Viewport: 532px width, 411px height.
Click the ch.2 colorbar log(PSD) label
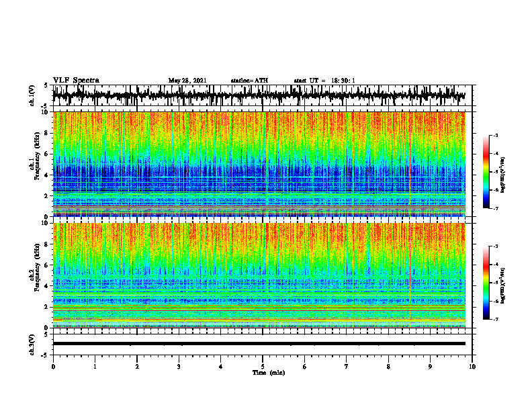[x=503, y=285]
